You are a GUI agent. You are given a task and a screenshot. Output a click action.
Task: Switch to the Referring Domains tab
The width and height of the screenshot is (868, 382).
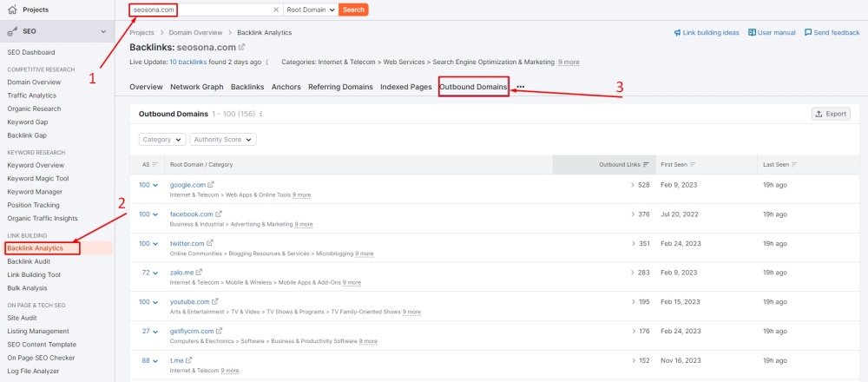click(340, 87)
